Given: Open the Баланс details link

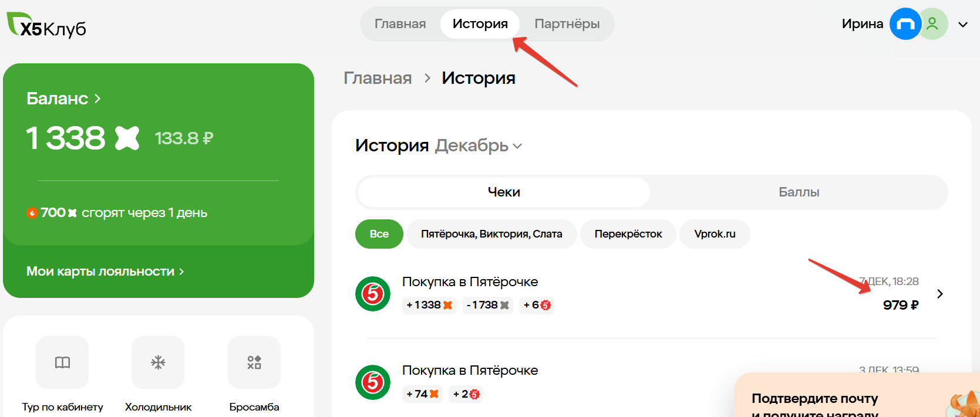Looking at the screenshot, I should [63, 99].
